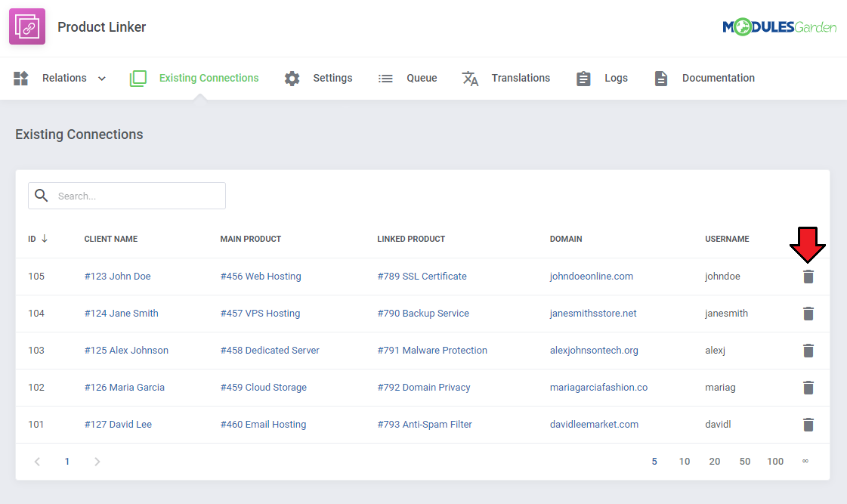Image resolution: width=847 pixels, height=504 pixels.
Task: Open product #457 VPS Hosting
Action: pos(260,314)
